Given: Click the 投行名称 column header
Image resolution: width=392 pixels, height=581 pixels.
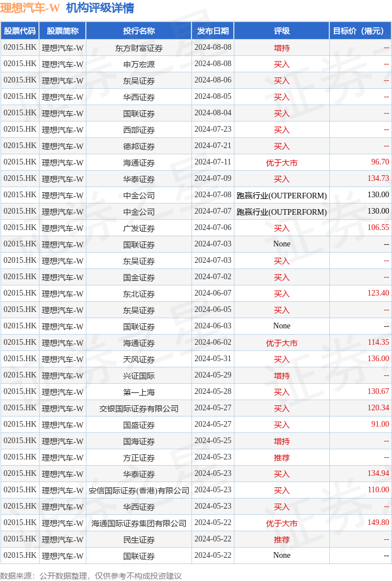Looking at the screenshot, I should (x=139, y=31).
